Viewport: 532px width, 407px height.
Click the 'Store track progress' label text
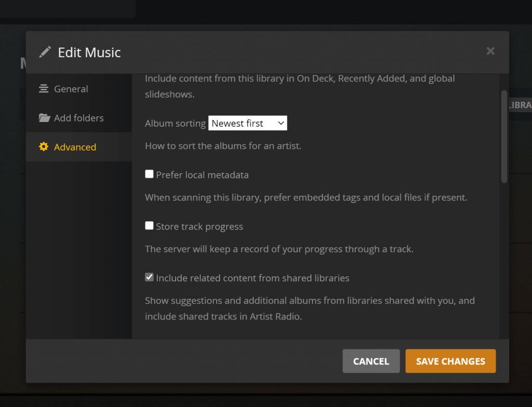coord(199,226)
